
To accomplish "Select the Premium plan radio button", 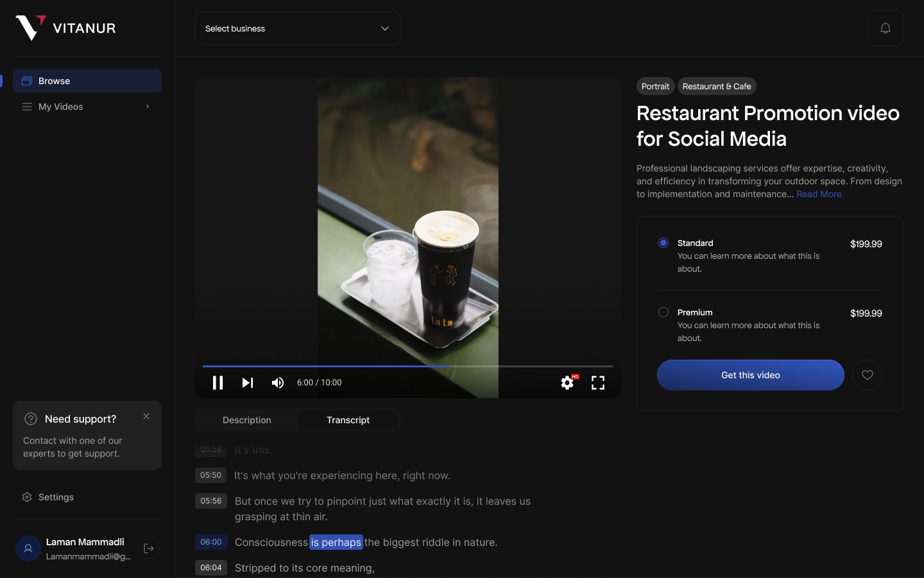I will point(663,312).
